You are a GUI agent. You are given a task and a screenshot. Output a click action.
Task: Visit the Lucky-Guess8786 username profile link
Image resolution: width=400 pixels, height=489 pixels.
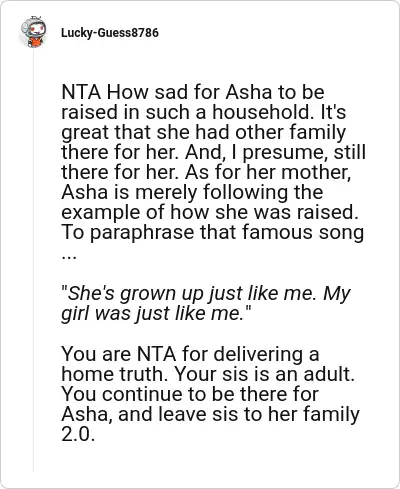(110, 33)
